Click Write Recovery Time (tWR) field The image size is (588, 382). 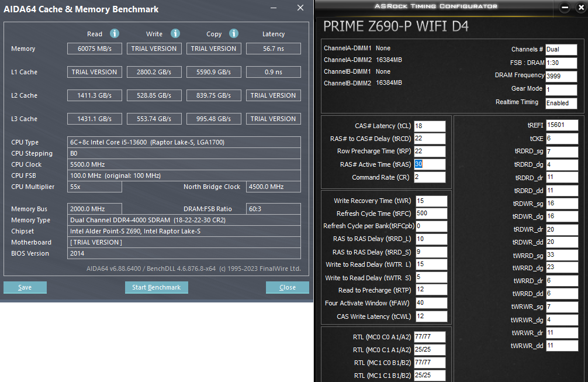pyautogui.click(x=431, y=201)
